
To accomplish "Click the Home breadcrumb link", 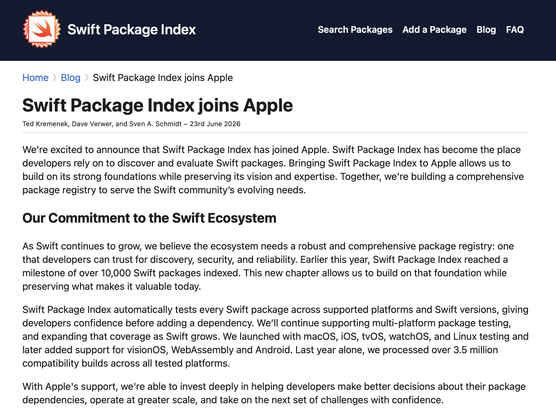I will click(35, 78).
